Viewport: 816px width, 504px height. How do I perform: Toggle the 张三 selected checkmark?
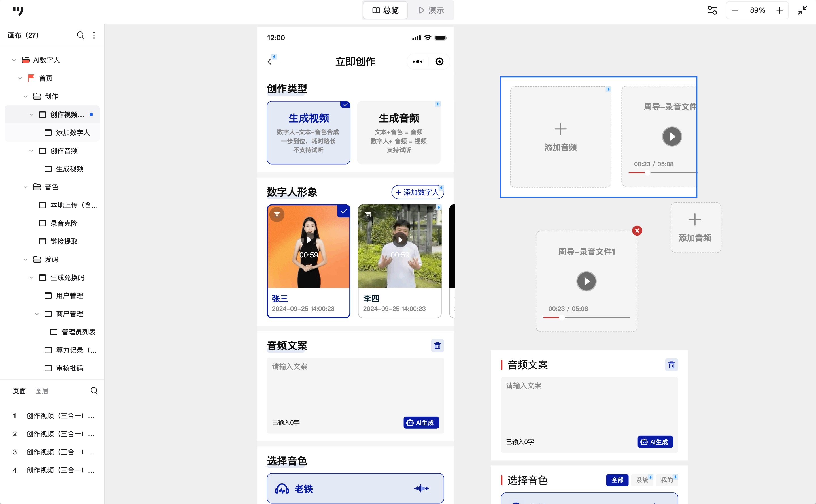click(343, 211)
